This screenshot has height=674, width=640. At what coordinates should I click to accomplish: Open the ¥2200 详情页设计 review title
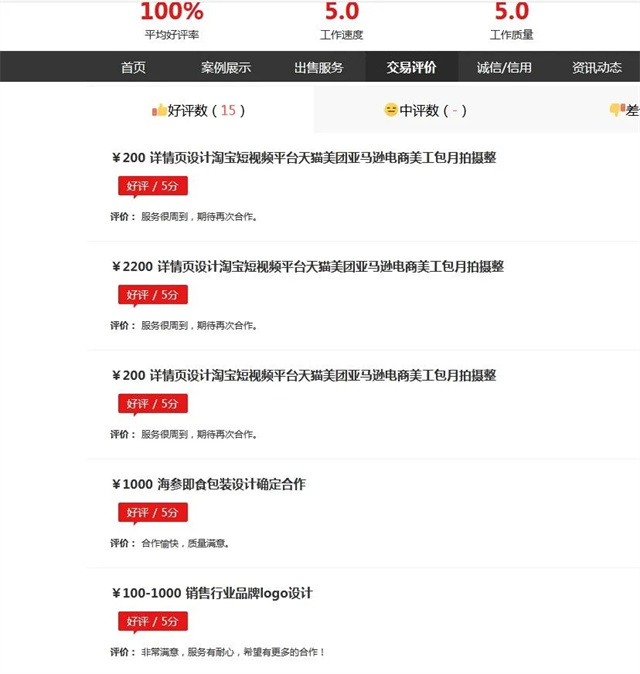coord(308,267)
